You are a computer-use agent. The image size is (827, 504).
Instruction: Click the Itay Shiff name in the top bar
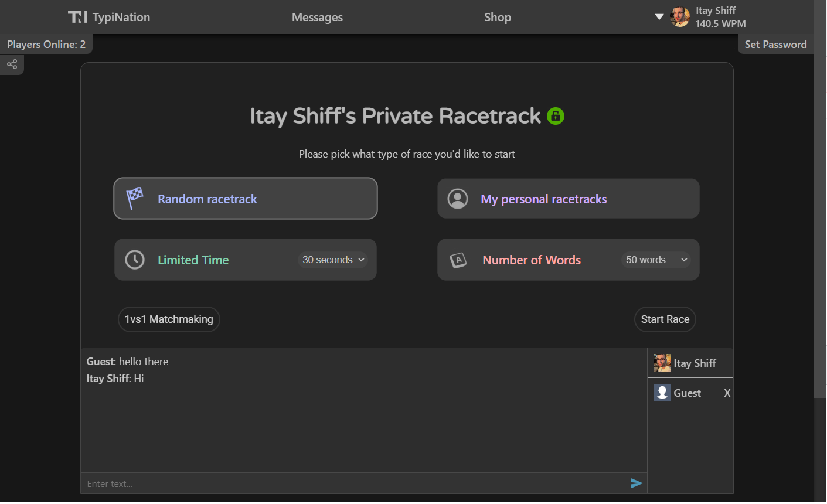click(x=716, y=11)
